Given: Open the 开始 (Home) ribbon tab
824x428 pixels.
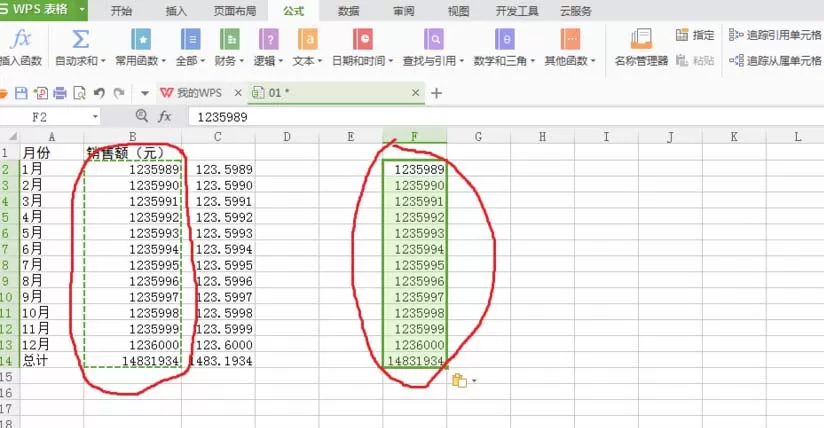Looking at the screenshot, I should (x=121, y=11).
